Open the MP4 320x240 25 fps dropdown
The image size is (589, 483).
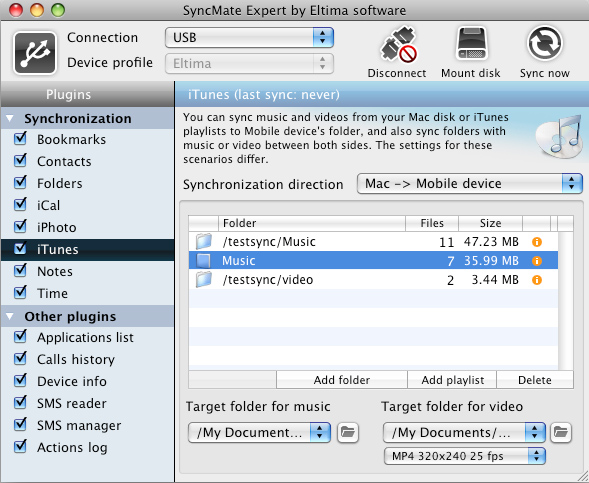[x=465, y=456]
